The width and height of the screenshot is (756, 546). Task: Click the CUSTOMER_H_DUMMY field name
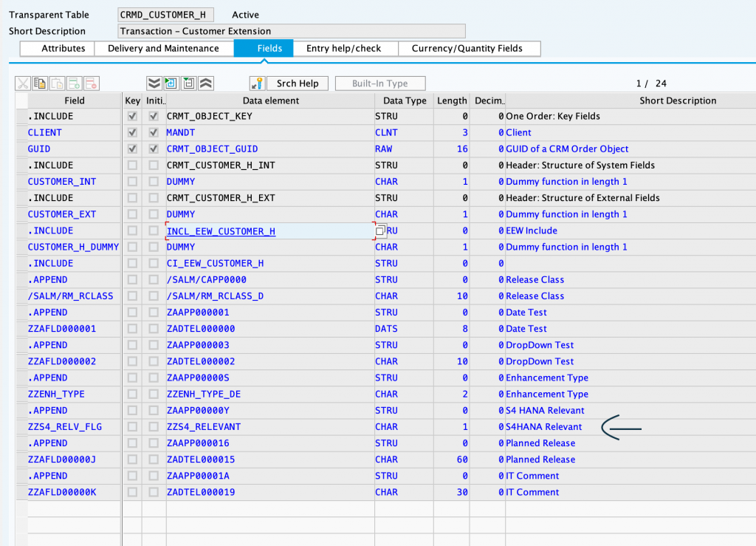pyautogui.click(x=73, y=247)
